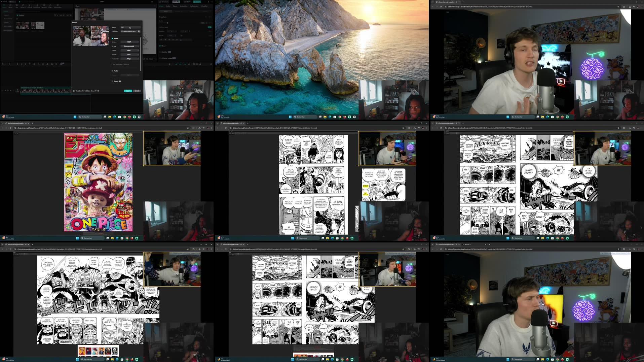Open the Menu in the CapCut title bar

(11, 2)
